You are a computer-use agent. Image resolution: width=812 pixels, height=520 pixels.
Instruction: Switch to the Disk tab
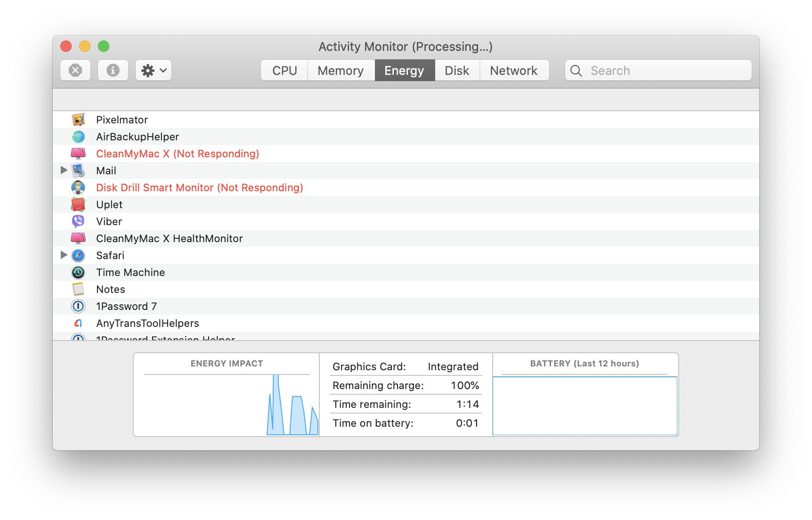[x=457, y=70]
